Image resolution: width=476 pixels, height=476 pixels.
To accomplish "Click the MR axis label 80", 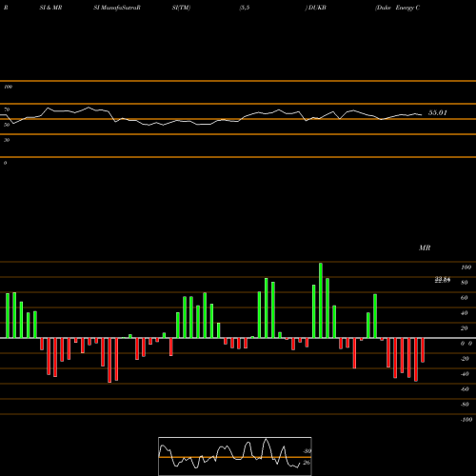I will (464, 283).
